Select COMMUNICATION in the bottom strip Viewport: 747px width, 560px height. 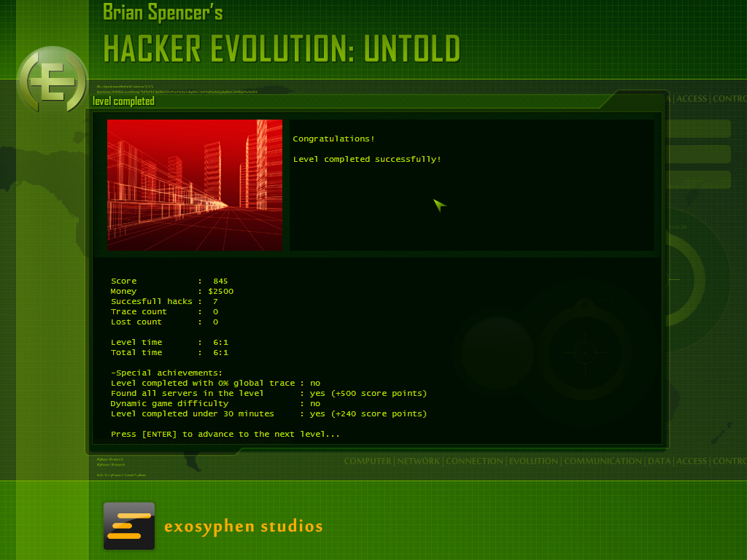pyautogui.click(x=603, y=461)
